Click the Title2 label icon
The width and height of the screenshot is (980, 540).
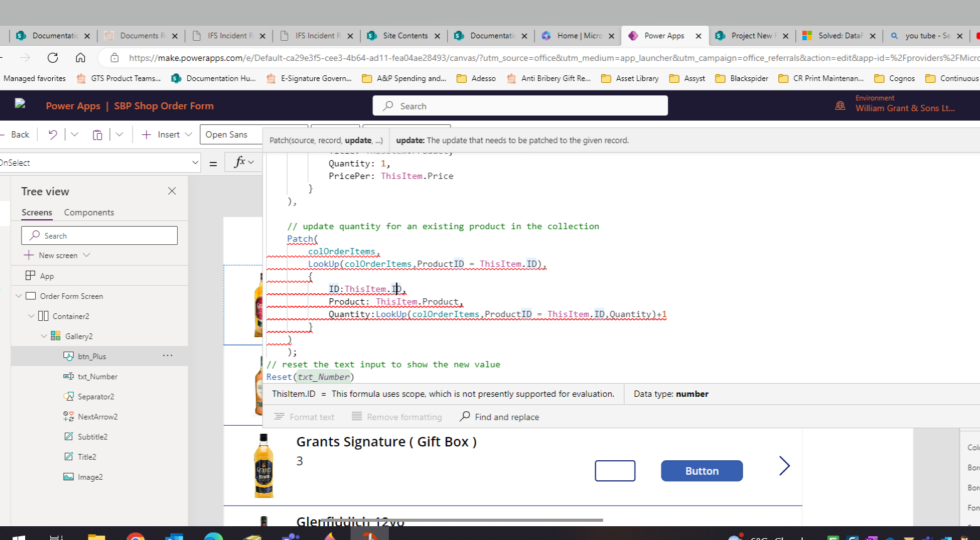[68, 456]
